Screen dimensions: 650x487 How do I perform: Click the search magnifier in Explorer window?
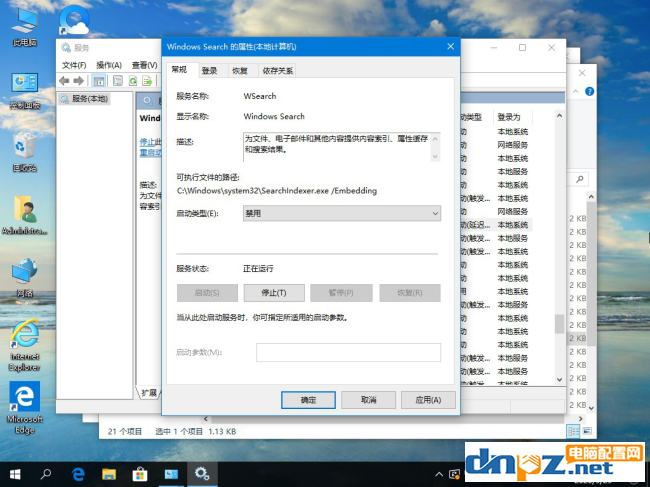tap(580, 179)
